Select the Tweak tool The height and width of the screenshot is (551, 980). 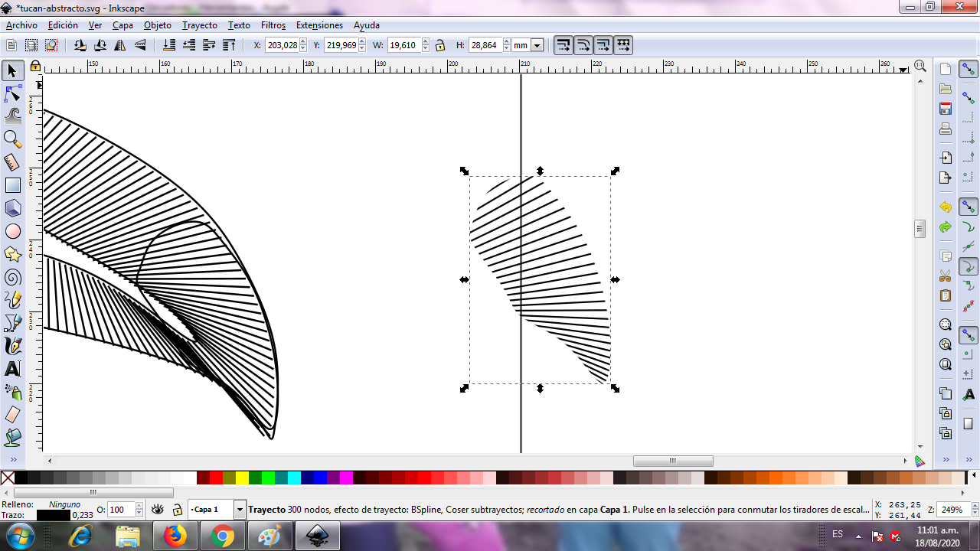click(x=12, y=116)
